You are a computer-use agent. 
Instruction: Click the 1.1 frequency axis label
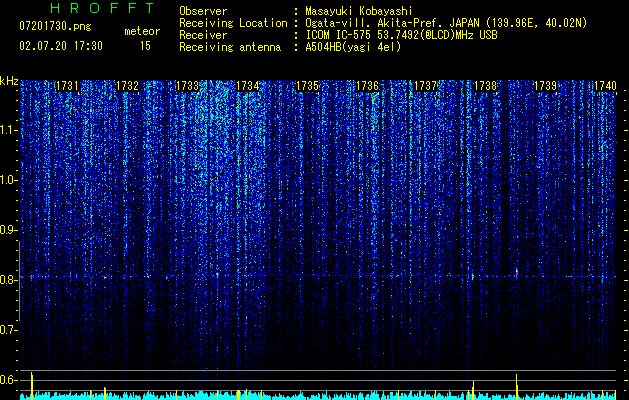coord(8,130)
